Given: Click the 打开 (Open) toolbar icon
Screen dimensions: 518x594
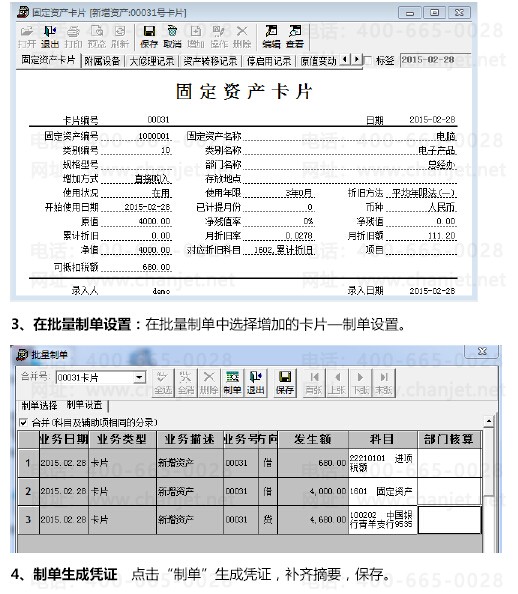Looking at the screenshot, I should click(27, 37).
